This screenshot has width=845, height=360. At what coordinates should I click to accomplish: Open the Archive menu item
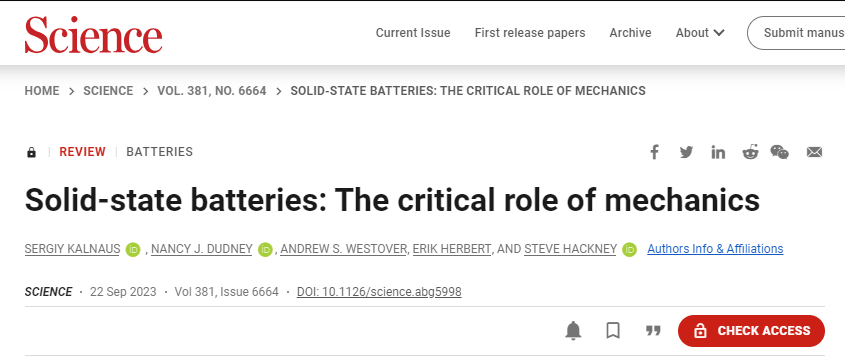(631, 33)
